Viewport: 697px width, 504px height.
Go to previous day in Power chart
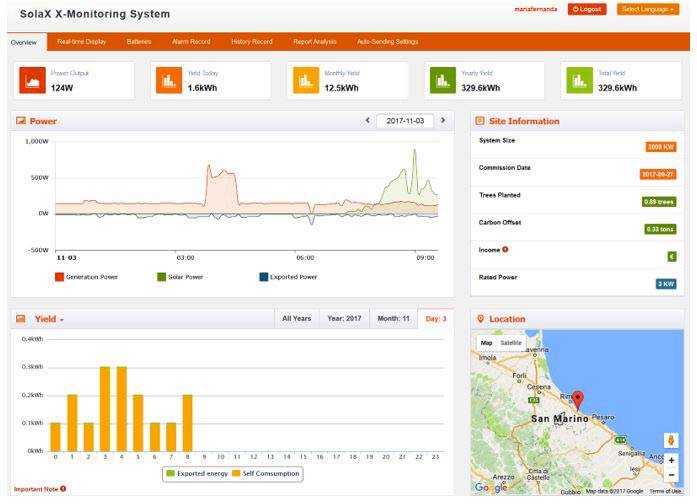point(368,120)
